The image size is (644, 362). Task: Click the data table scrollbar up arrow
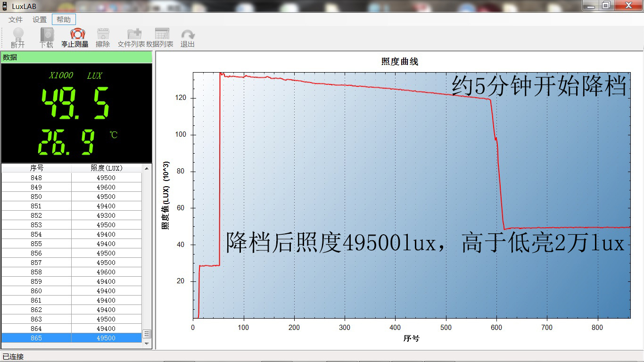(x=147, y=168)
